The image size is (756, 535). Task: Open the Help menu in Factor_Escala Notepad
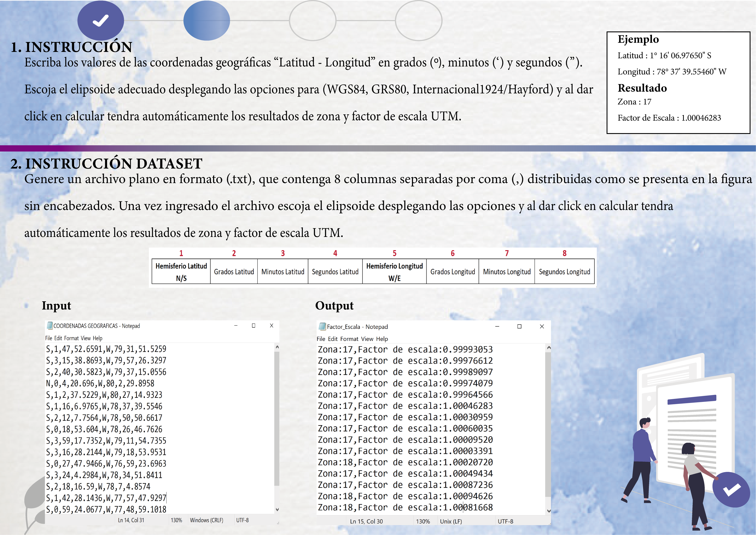[382, 339]
